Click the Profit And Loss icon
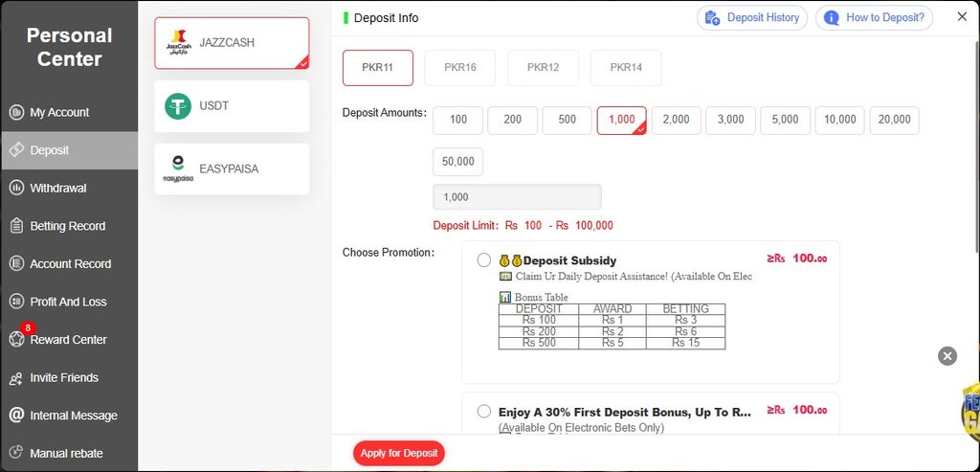This screenshot has width=980, height=472. point(17,302)
